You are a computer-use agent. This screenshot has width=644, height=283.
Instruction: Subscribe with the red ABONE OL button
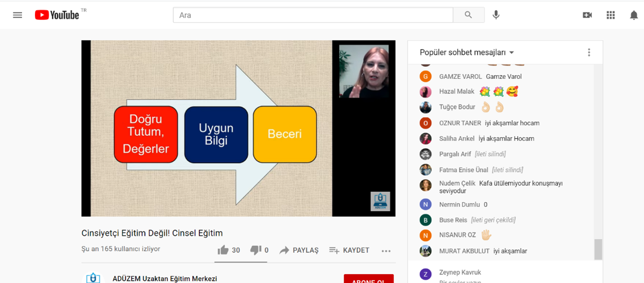click(x=368, y=279)
